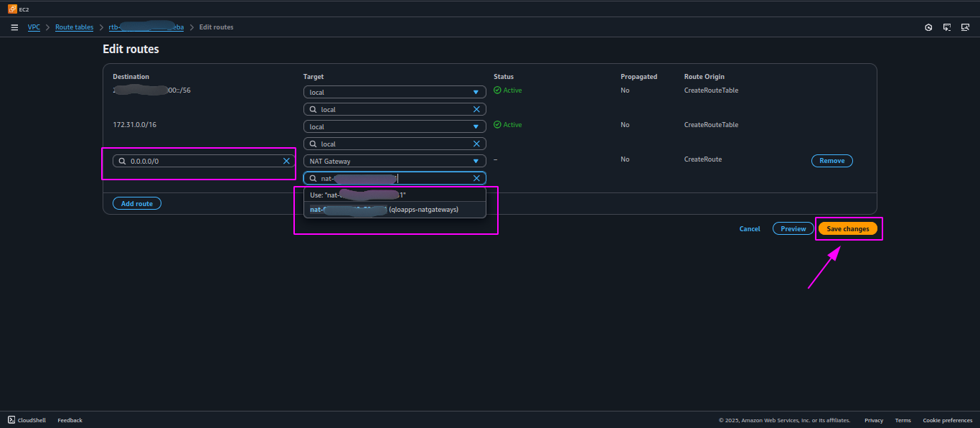This screenshot has height=428, width=980.
Task: Click the CloudShell icon in footer
Action: click(11, 420)
